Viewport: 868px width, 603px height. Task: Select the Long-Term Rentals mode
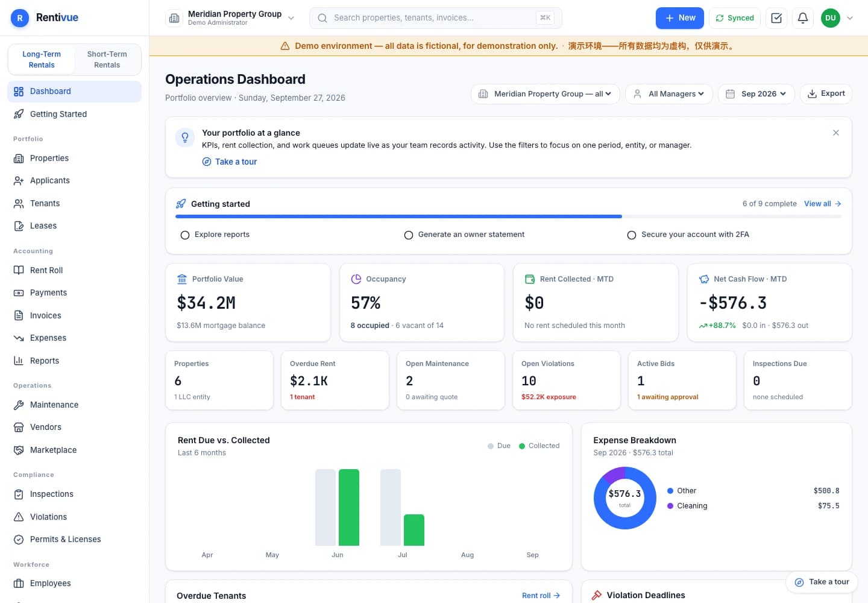(42, 59)
